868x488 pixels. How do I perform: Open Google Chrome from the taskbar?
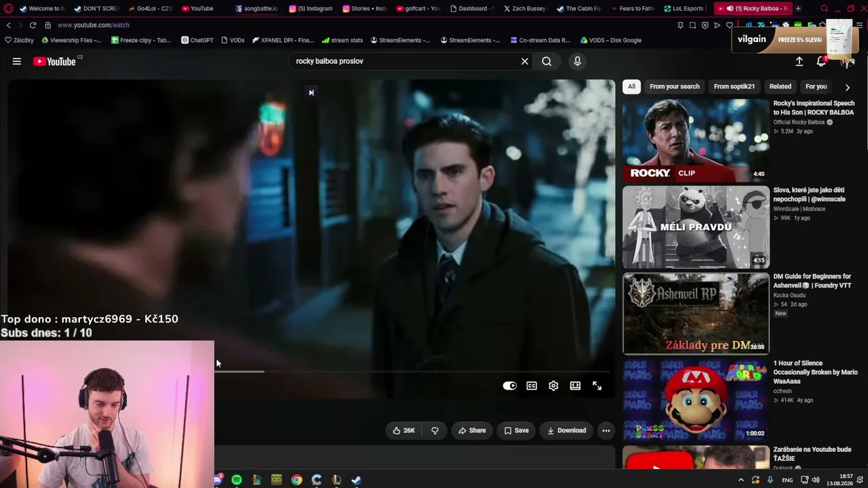coord(296,480)
